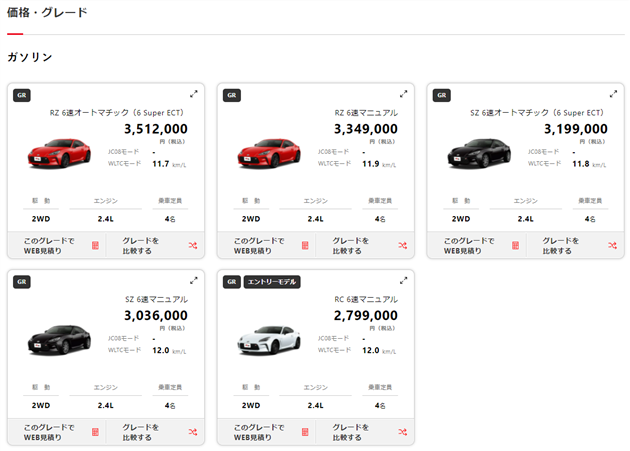Expand the RC 6速マニュアル card icon
This screenshot has width=630, height=451.
(x=404, y=281)
